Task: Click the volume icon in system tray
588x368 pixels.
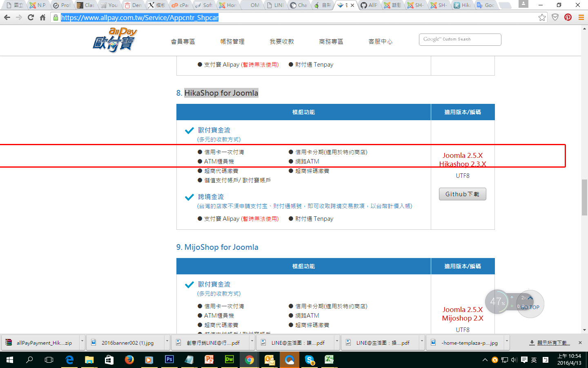Action: point(514,360)
